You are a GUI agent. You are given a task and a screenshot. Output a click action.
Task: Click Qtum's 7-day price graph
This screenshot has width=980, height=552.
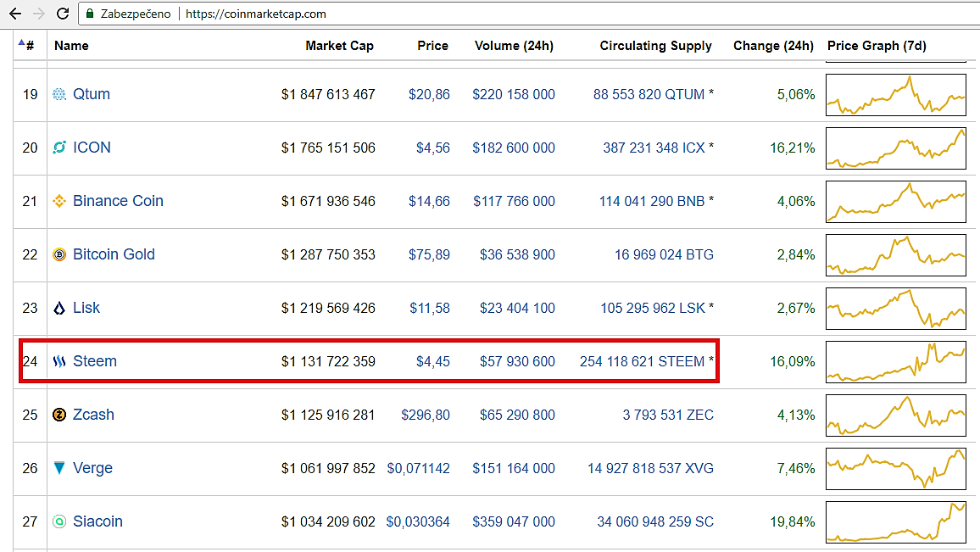[x=895, y=95]
